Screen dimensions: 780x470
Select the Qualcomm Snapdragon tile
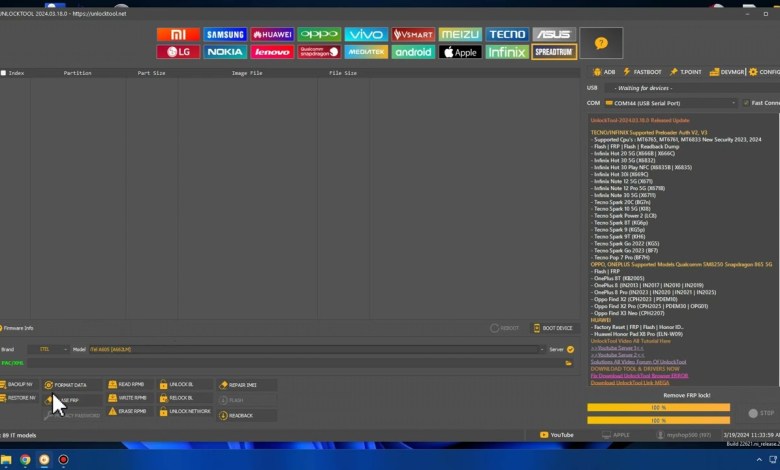(319, 52)
